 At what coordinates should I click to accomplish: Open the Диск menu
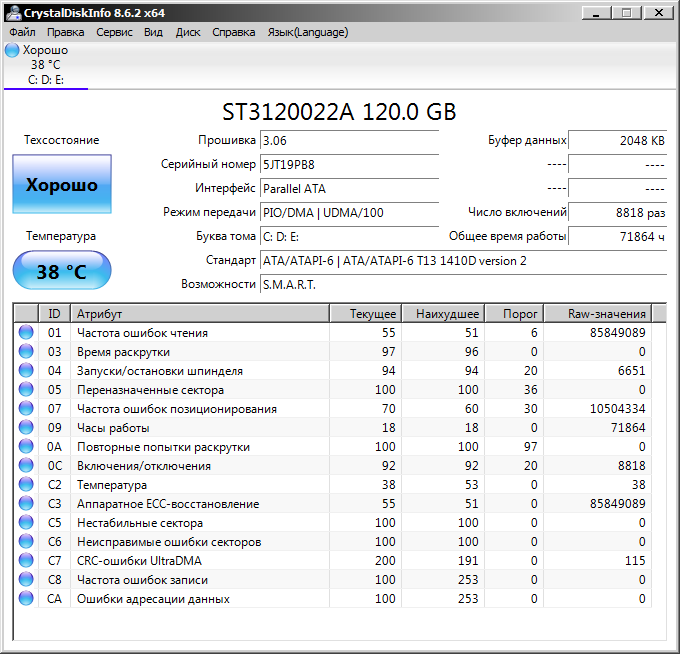pyautogui.click(x=188, y=32)
